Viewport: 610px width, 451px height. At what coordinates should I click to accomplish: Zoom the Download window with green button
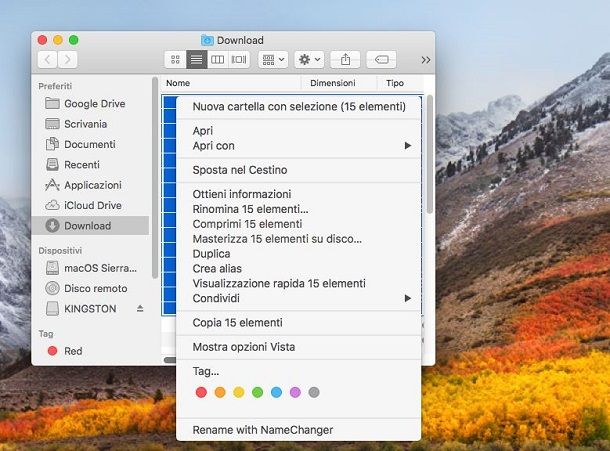(x=74, y=40)
